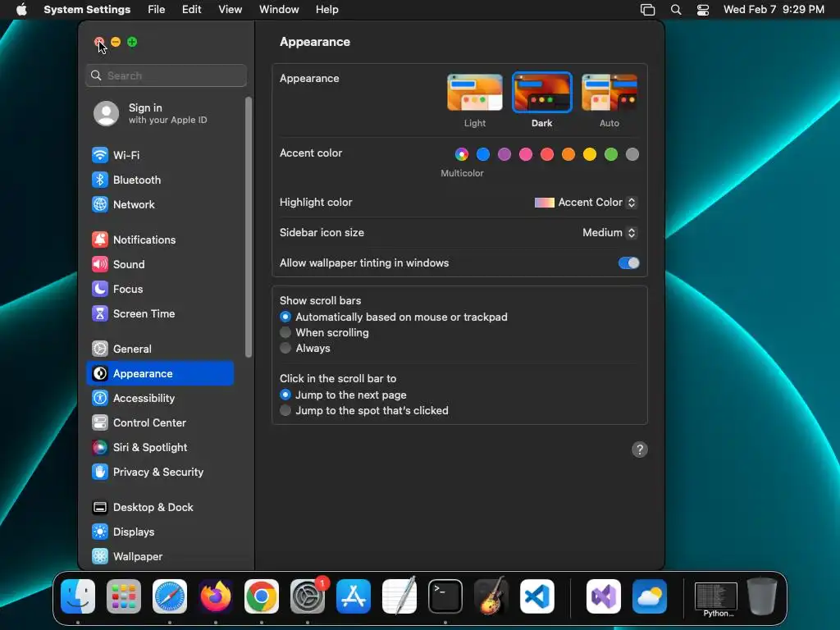Screen dimensions: 840x630
Task: Launch Google Chrome from the Dock
Action: coord(262,596)
